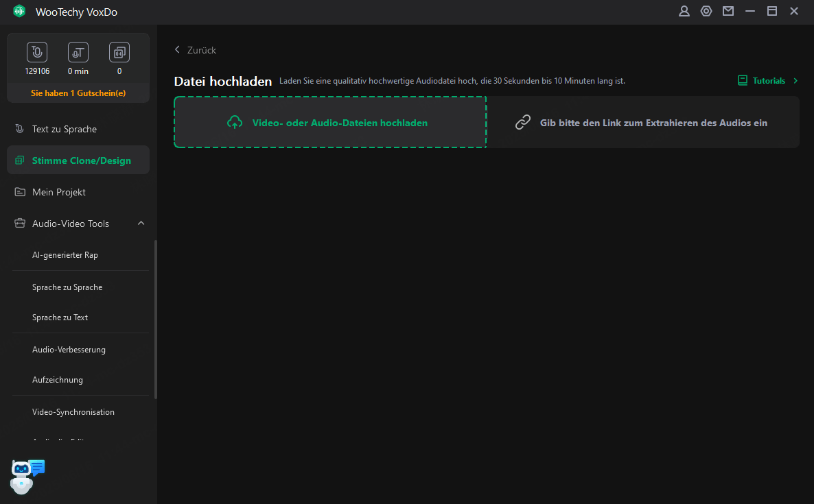Click the audio slots counter icon

coord(119,52)
